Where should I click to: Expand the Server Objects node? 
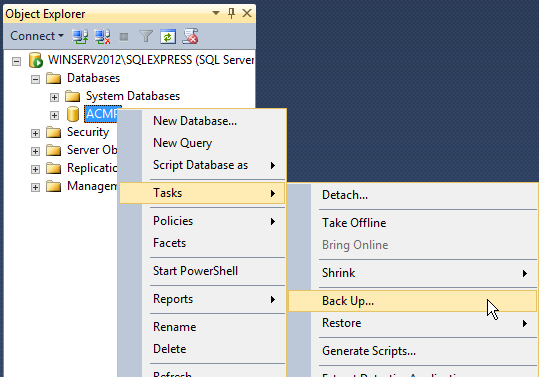35,151
